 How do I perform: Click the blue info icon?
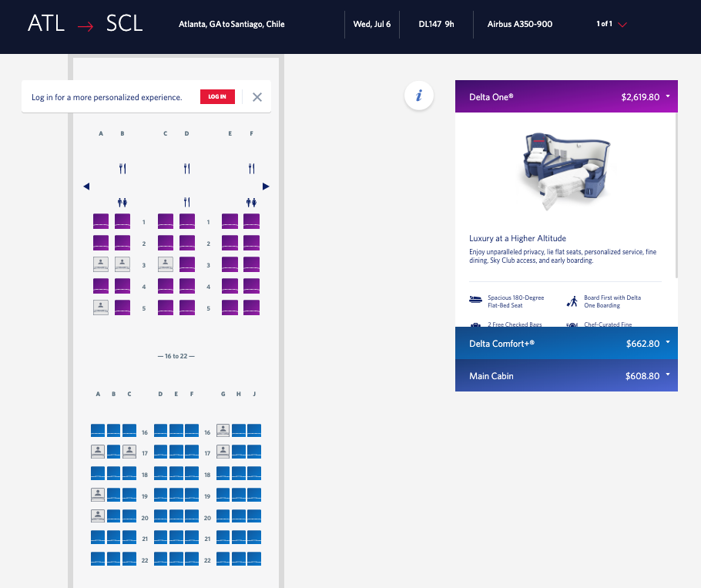[419, 96]
